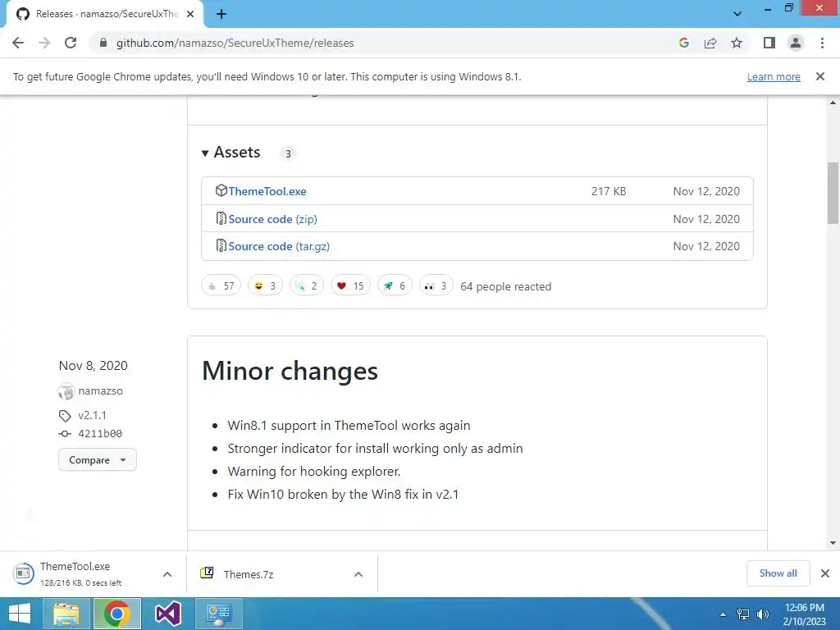Screen dimensions: 840x630
Task: Click the zip file icon beside Source code (zip)
Action: pos(221,218)
